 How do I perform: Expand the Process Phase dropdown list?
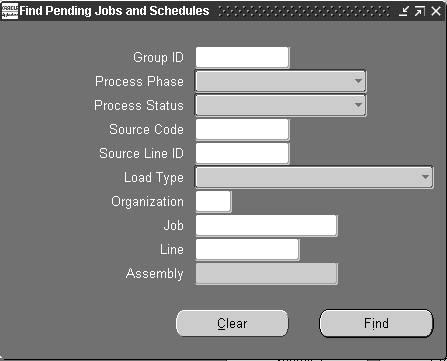tap(358, 81)
